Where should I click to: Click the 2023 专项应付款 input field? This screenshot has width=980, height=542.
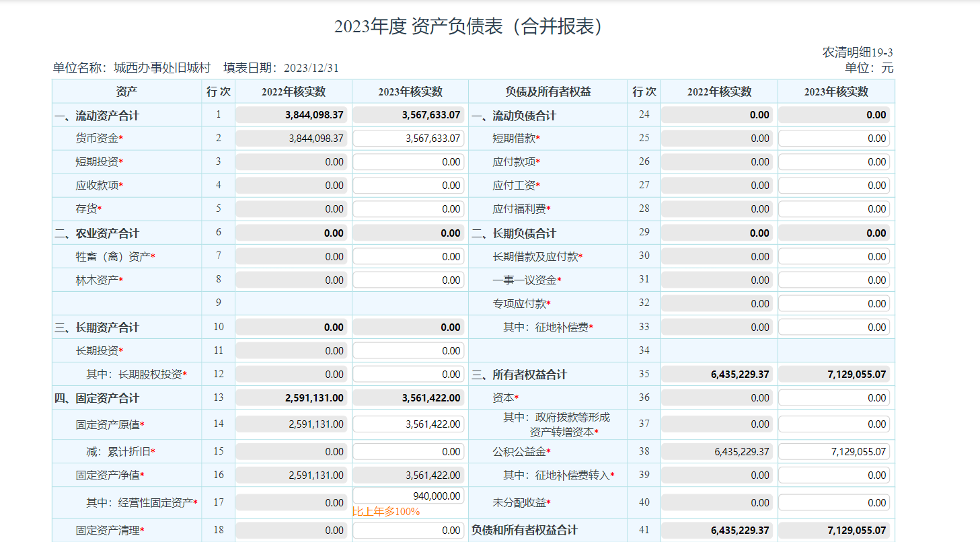coord(834,303)
